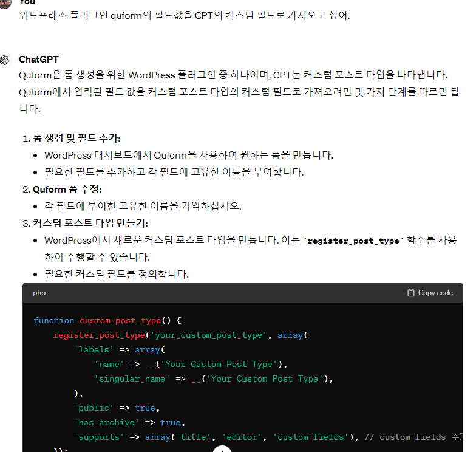This screenshot has width=476, height=452.
Task: Click the user profile avatar
Action: pos(5,3)
